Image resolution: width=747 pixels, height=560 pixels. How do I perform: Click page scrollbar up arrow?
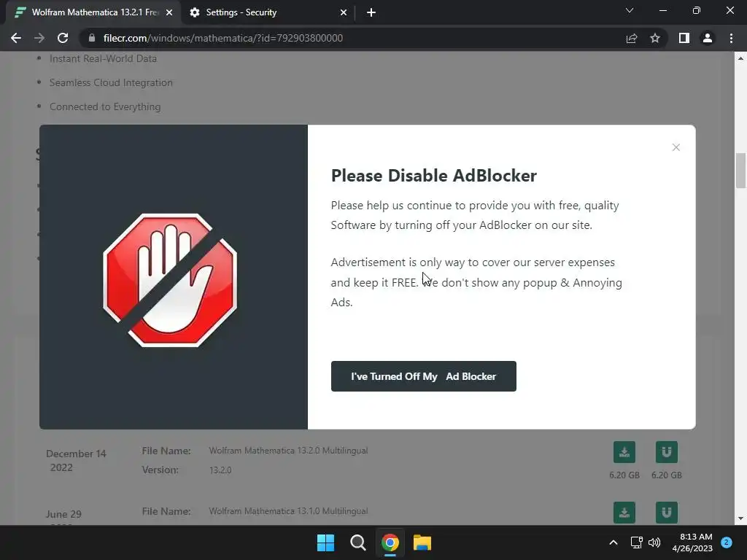pos(740,58)
